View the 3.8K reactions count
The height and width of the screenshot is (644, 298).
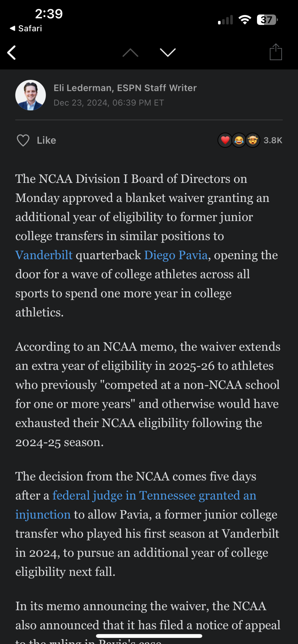273,140
